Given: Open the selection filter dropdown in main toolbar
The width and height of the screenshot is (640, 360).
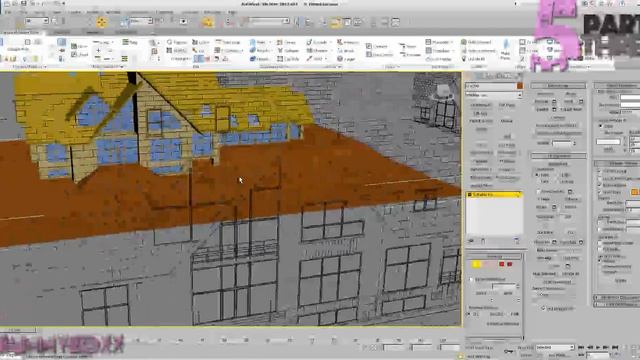Looking at the screenshot, I should click(37, 21).
